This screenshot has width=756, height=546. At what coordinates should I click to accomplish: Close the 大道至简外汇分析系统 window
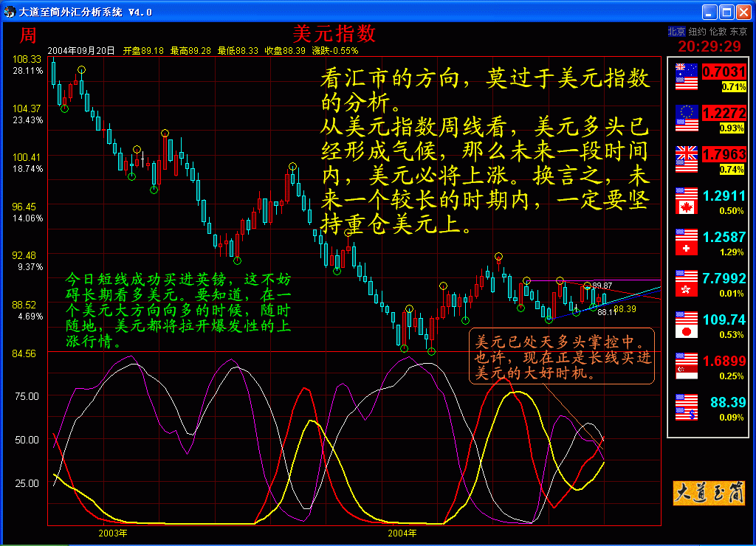[743, 12]
